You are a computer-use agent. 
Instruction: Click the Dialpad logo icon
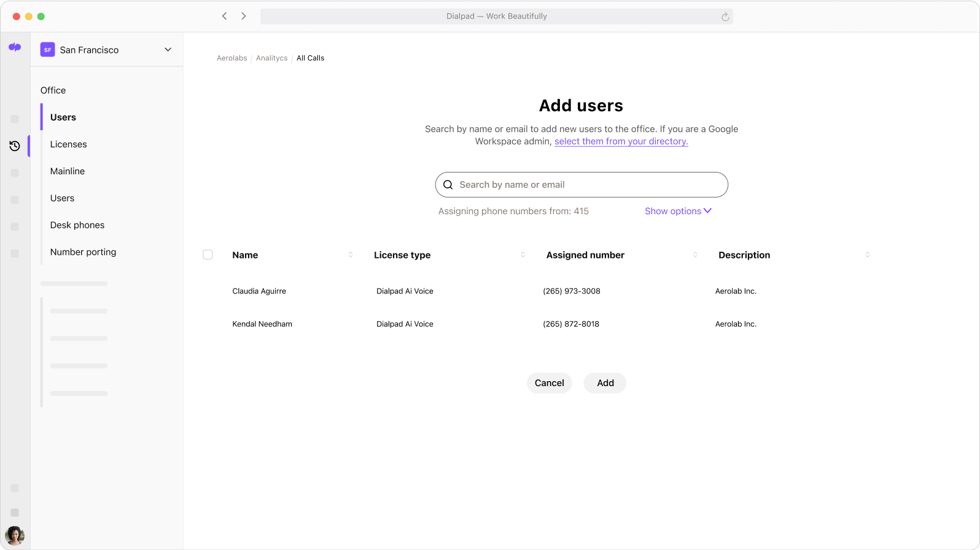pos(15,47)
